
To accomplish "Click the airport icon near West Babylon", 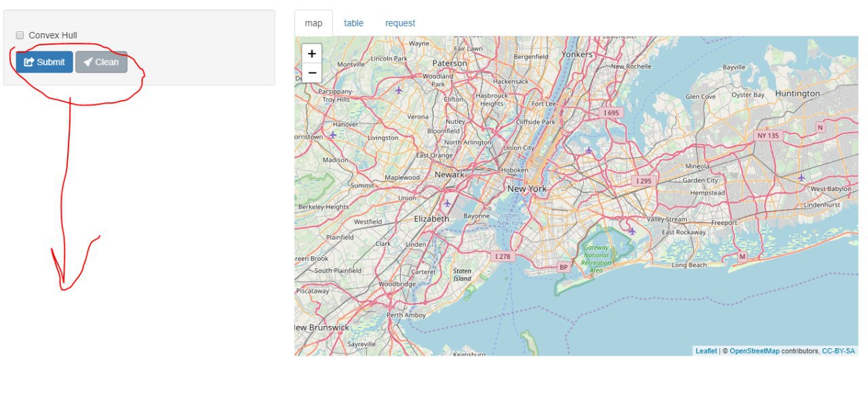I will click(x=802, y=178).
